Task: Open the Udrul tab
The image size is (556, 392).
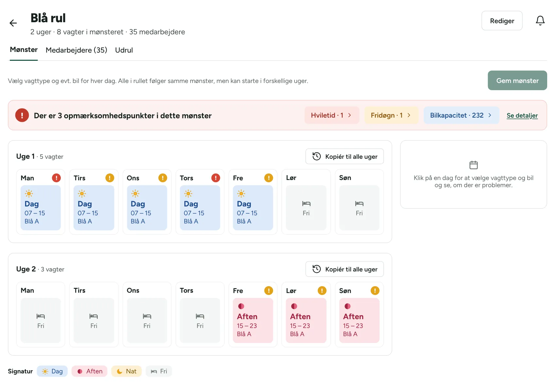Action: (x=124, y=50)
